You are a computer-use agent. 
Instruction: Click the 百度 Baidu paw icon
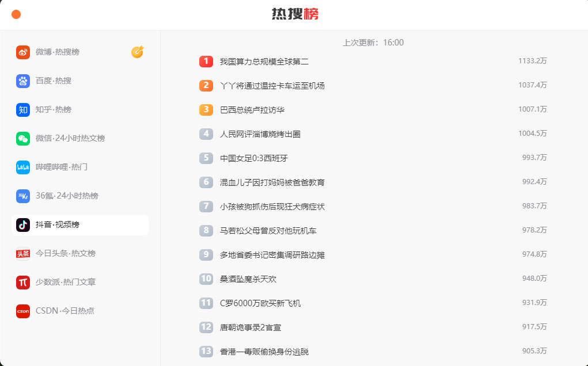coord(22,81)
